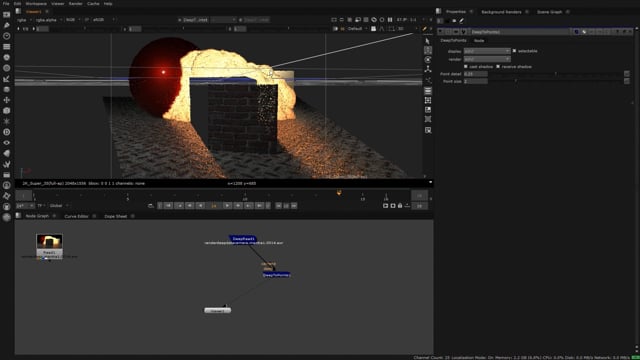Click the playback loop mode icon
This screenshot has width=640, height=360.
(151, 206)
